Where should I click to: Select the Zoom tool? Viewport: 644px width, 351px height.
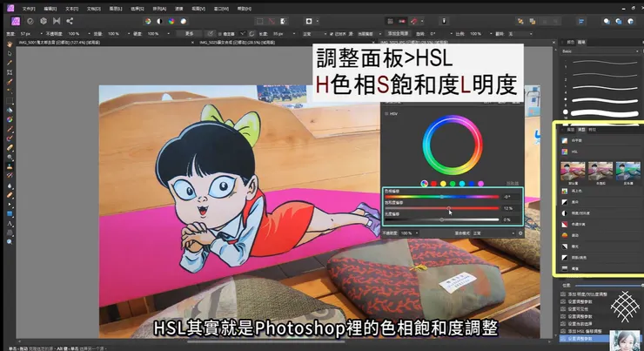(x=10, y=242)
